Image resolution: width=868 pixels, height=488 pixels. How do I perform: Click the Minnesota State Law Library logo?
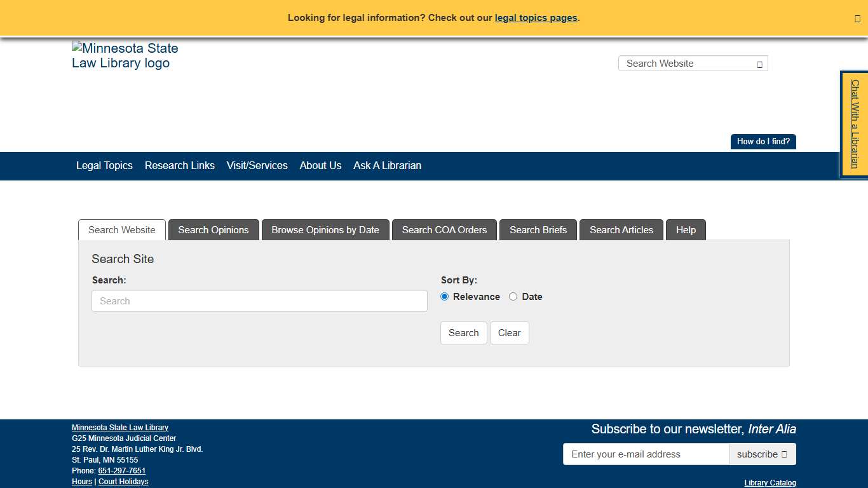pos(125,56)
